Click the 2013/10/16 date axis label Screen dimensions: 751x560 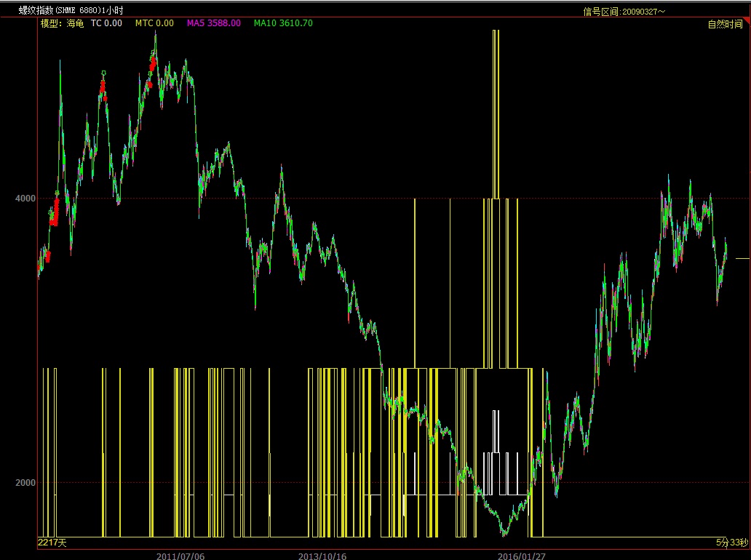[x=322, y=556]
